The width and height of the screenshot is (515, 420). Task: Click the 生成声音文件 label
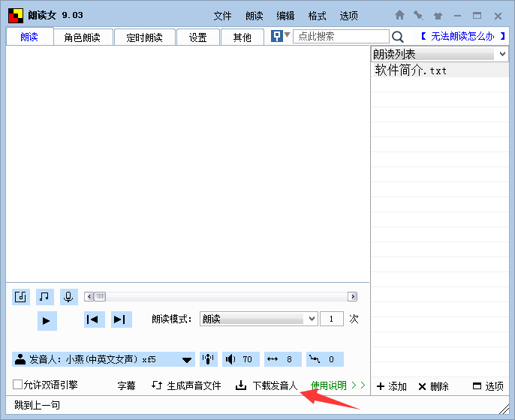click(x=194, y=385)
